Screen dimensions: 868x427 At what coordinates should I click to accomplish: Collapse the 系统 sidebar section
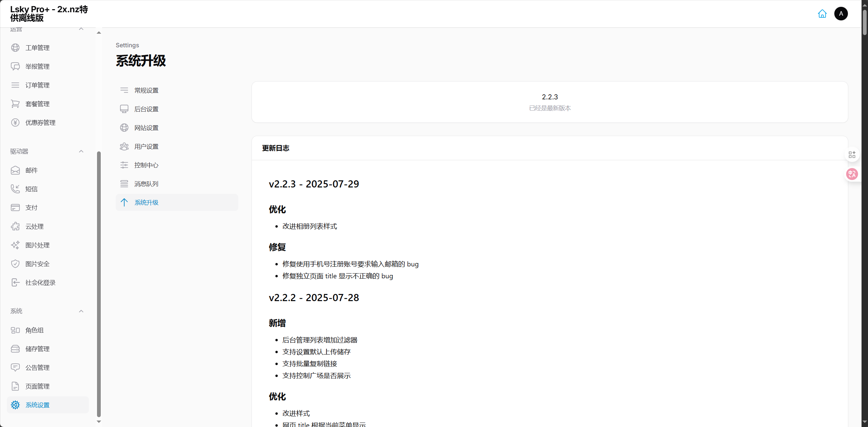tap(81, 311)
